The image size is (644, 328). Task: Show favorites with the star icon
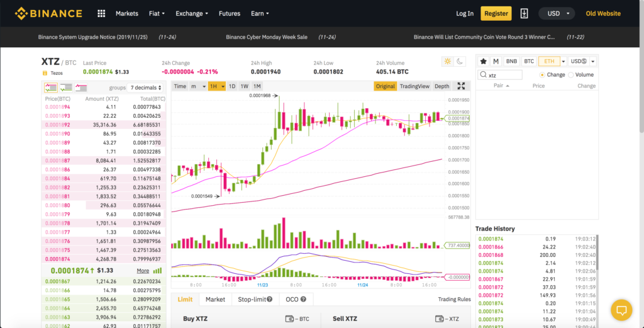click(x=484, y=61)
